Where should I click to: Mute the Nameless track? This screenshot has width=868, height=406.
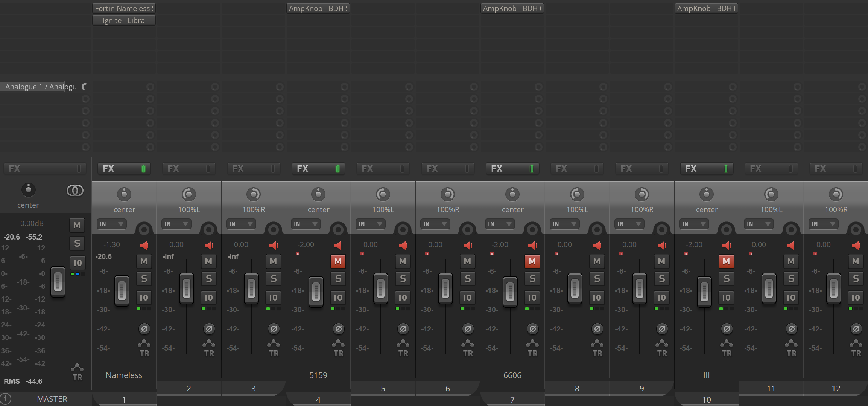144,261
